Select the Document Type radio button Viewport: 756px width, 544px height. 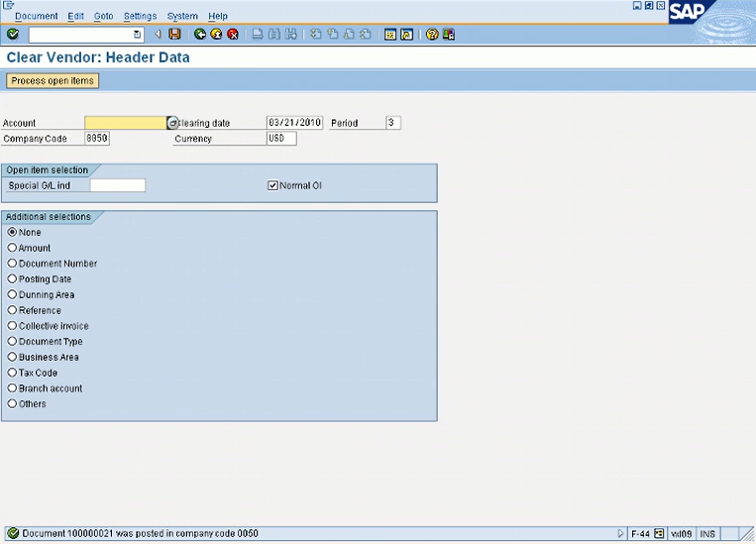pyautogui.click(x=12, y=341)
